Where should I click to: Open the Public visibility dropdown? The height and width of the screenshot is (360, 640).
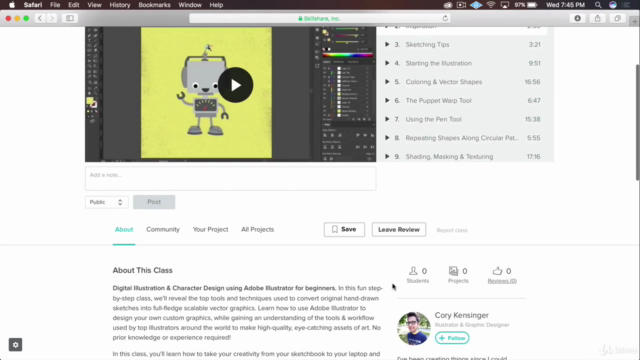tap(107, 202)
